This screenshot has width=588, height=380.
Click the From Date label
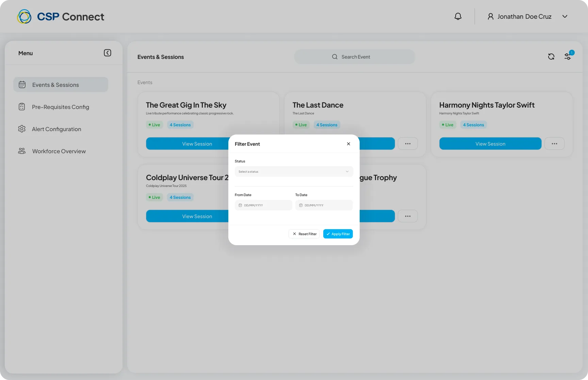(x=243, y=195)
